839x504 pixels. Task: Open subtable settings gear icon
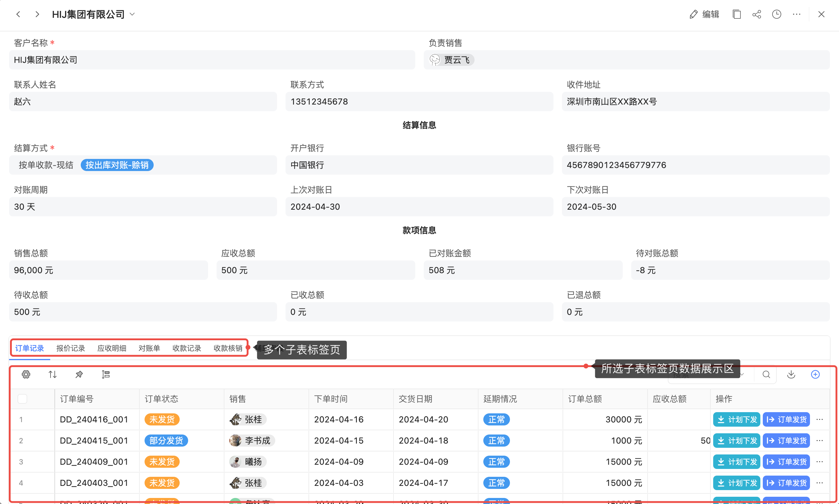26,374
